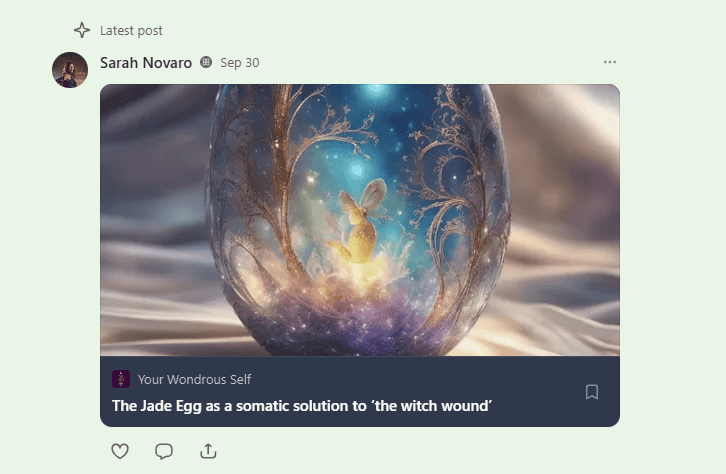Viewport: 726px width, 474px height.
Task: Open the Sep 30 date link
Action: pyautogui.click(x=240, y=62)
